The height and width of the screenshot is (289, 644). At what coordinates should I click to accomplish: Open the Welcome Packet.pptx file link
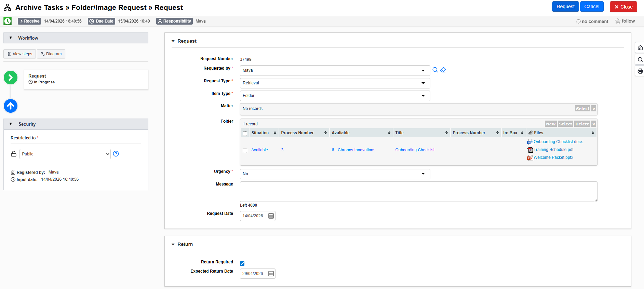[553, 157]
